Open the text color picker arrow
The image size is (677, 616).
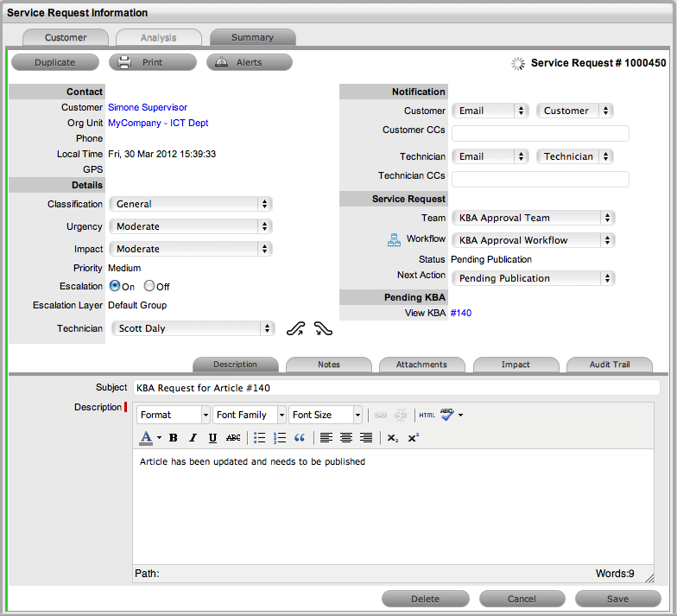(159, 438)
